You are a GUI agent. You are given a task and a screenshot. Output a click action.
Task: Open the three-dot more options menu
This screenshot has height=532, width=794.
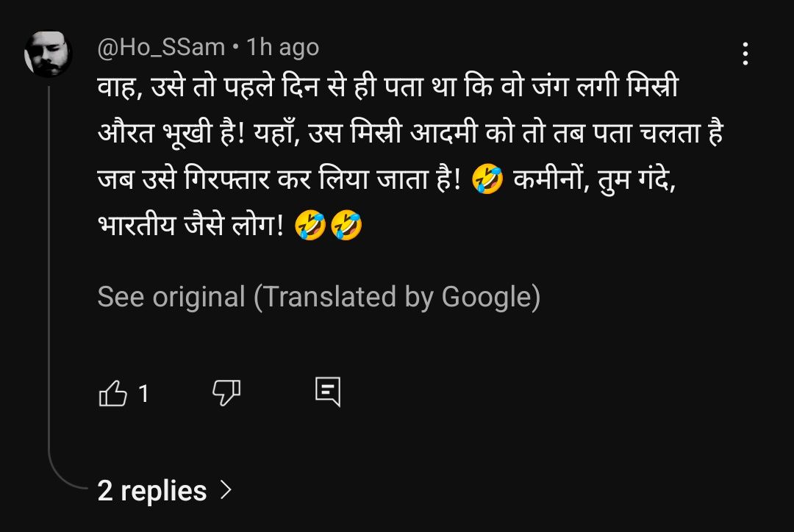pos(745,54)
